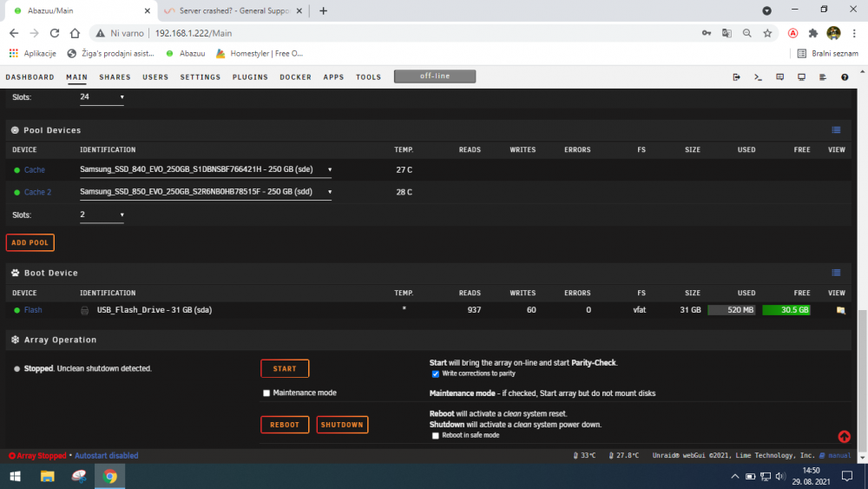Open Bralni seznam reading list

[827, 54]
